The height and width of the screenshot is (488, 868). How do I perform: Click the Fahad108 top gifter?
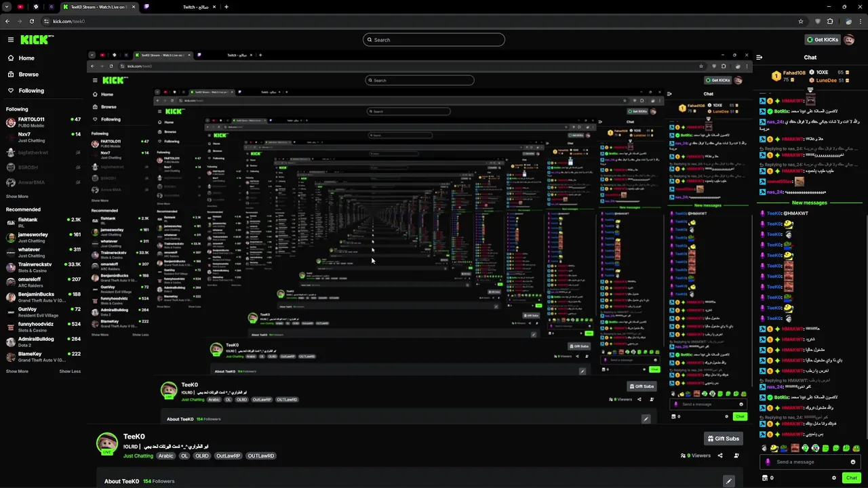[x=790, y=76]
